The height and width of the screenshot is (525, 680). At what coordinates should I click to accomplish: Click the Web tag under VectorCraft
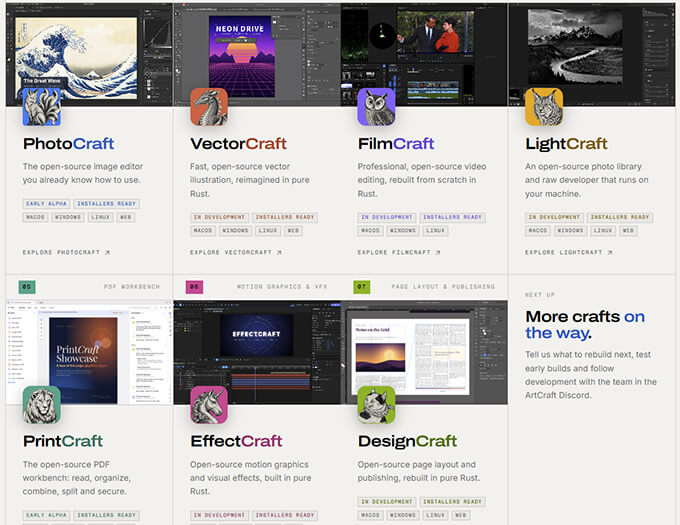tap(293, 231)
